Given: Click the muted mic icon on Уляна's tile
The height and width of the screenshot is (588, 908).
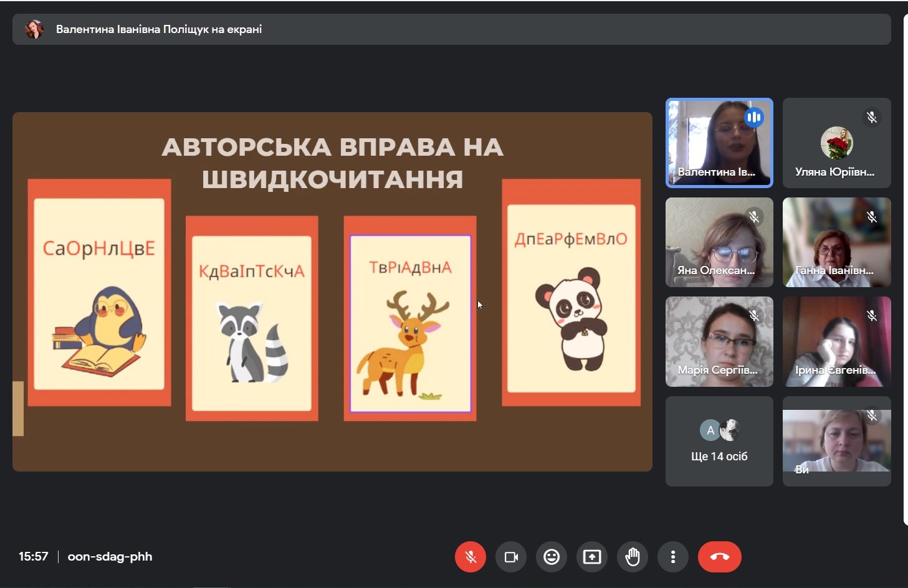Looking at the screenshot, I should (x=872, y=117).
